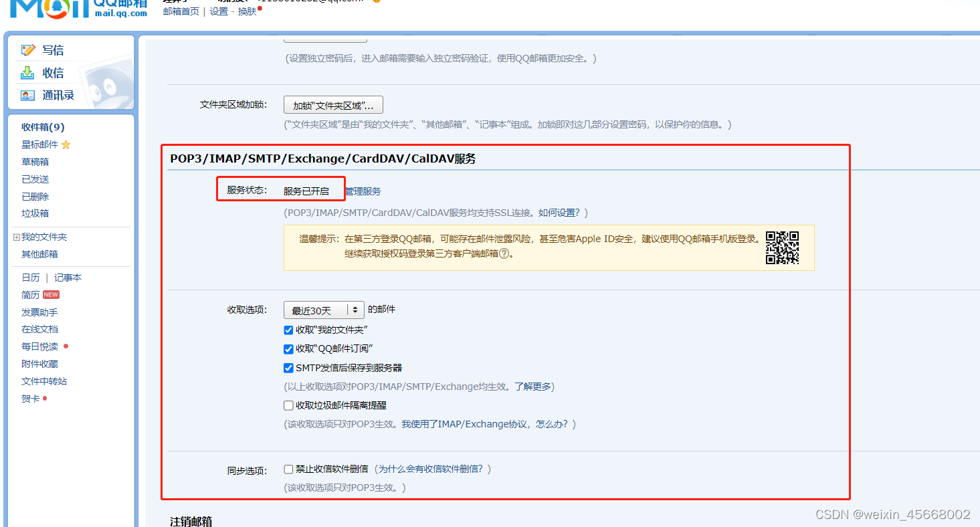Open 其他邮箱 in sidebar

[39, 254]
